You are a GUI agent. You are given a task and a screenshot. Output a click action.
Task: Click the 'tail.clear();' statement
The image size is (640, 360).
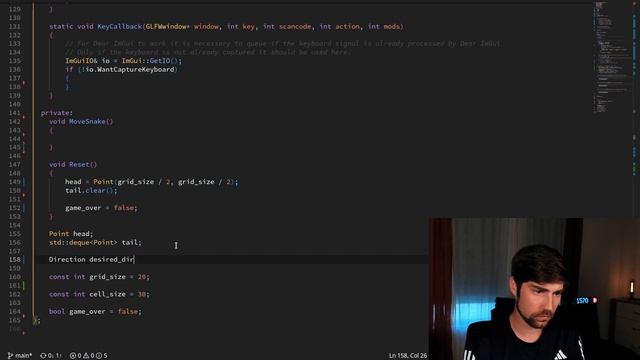(x=91, y=191)
